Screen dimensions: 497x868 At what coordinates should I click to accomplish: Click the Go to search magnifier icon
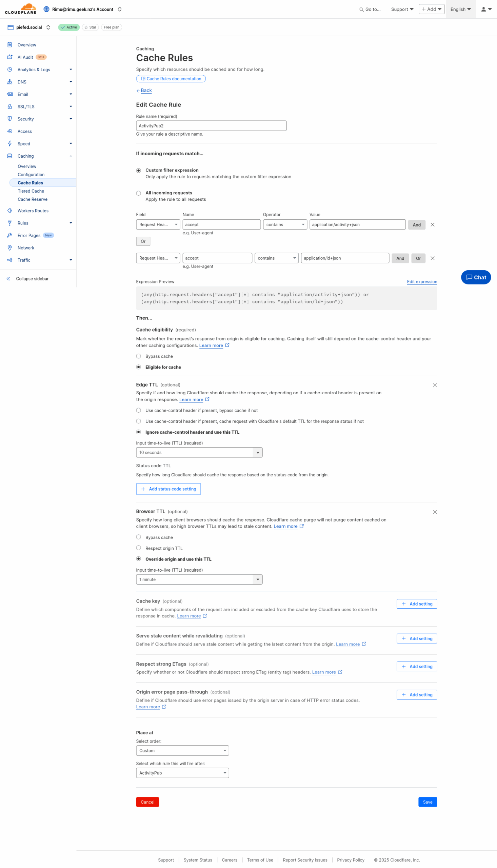361,9
